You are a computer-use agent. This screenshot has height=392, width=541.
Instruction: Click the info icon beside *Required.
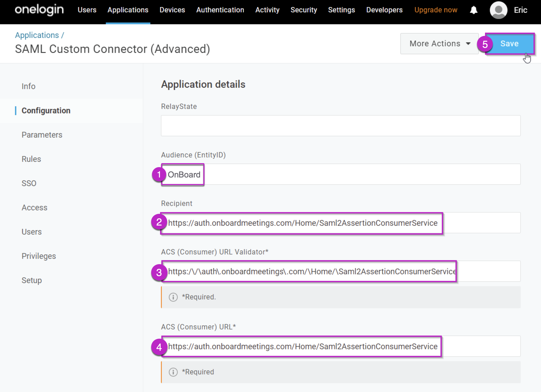(173, 297)
